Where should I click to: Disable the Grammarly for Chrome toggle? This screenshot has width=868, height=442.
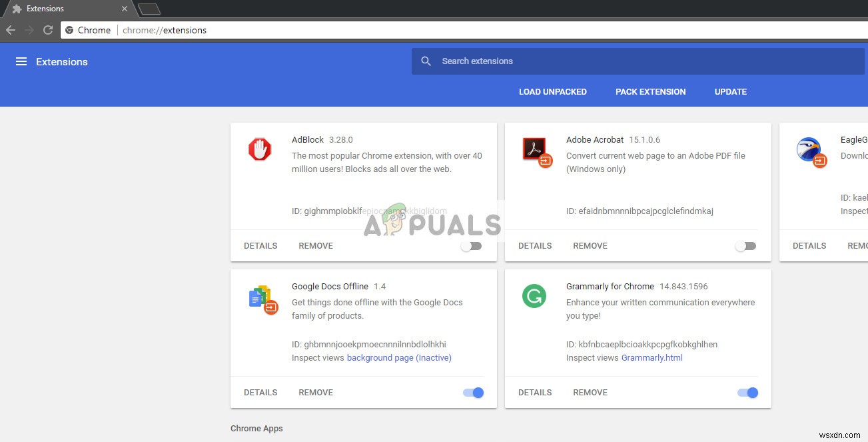(x=748, y=393)
